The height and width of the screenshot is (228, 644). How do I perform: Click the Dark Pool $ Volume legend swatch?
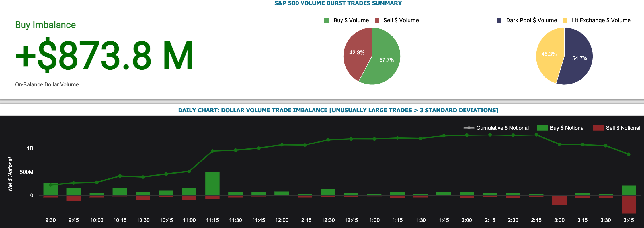(499, 20)
